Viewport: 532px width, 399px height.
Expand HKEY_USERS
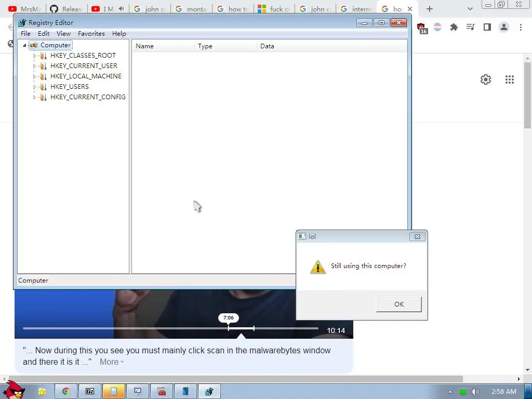pos(34,87)
